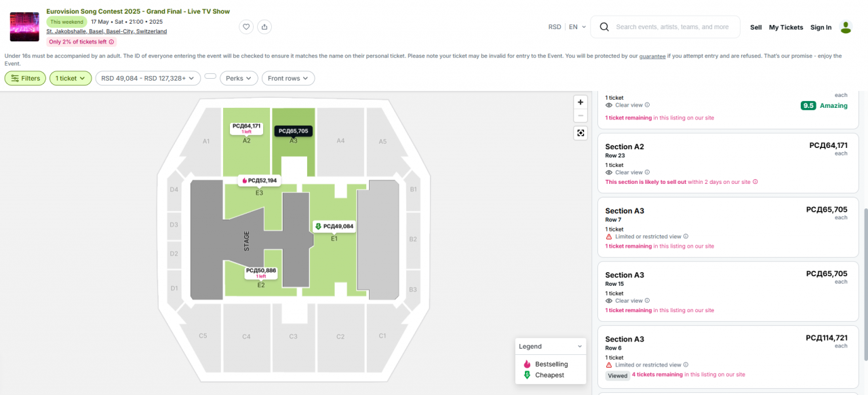Open the 1 ticket quantity dropdown

[x=71, y=79]
